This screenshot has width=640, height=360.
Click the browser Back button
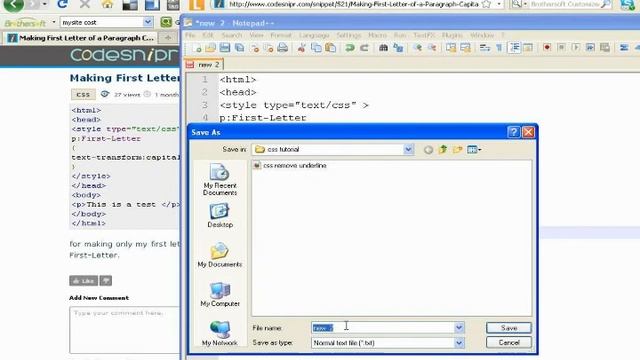coord(13,4)
